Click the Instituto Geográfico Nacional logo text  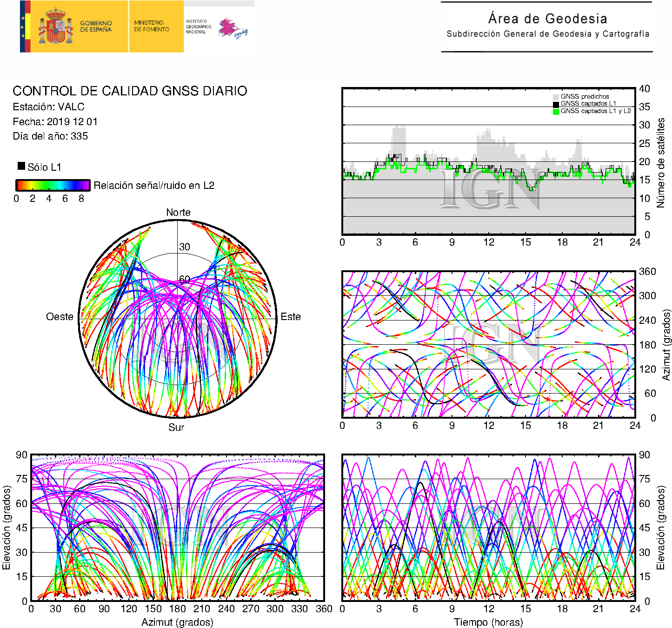click(x=198, y=27)
